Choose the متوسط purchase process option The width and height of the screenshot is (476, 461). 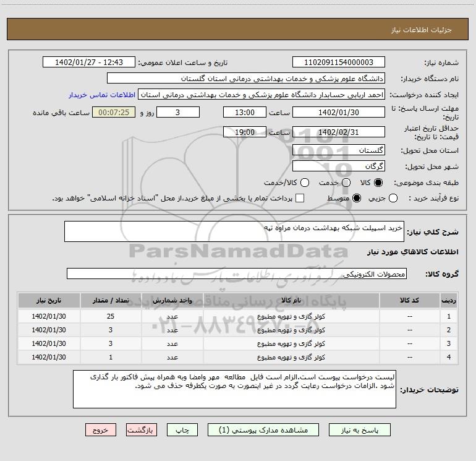point(357,198)
